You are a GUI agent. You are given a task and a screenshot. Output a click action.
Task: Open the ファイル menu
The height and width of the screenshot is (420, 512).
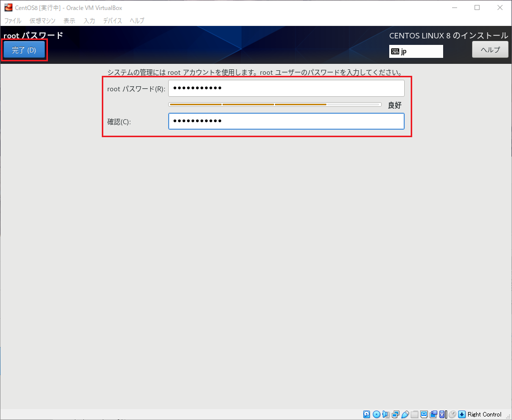point(13,20)
